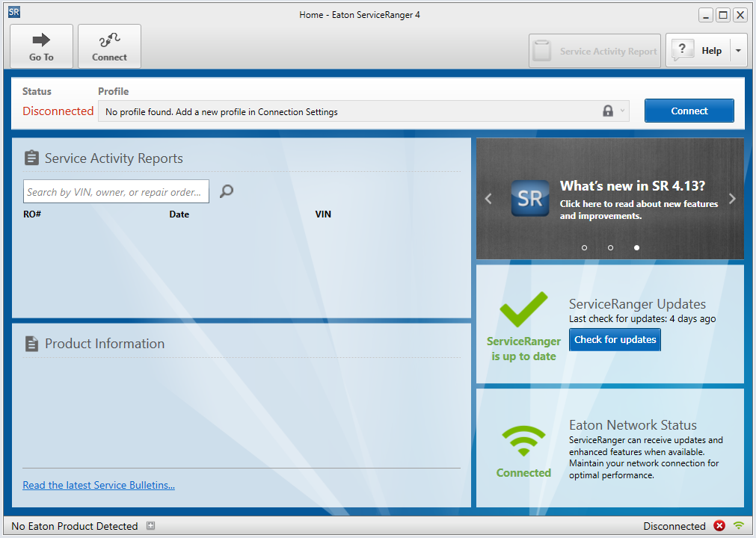The width and height of the screenshot is (756, 538).
Task: Go to the previous news banner slide
Action: pyautogui.click(x=488, y=199)
